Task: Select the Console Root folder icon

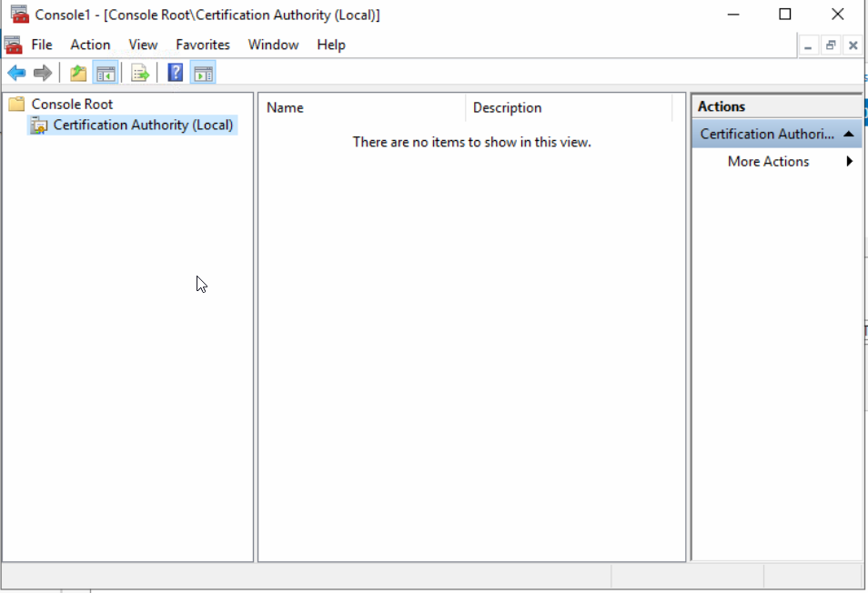Action: pos(17,104)
